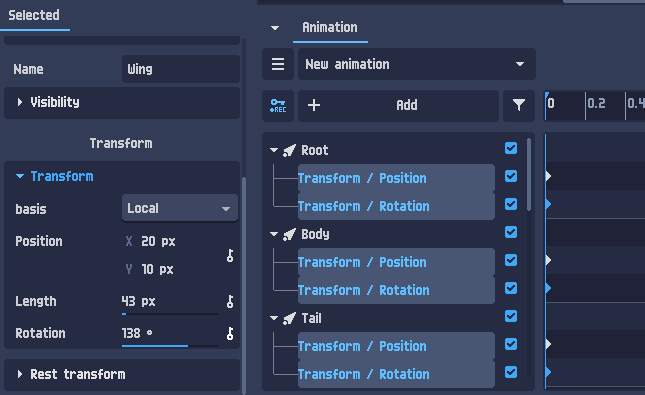Open the track filter funnel
Image resolution: width=645 pixels, height=395 pixels.
coord(519,106)
